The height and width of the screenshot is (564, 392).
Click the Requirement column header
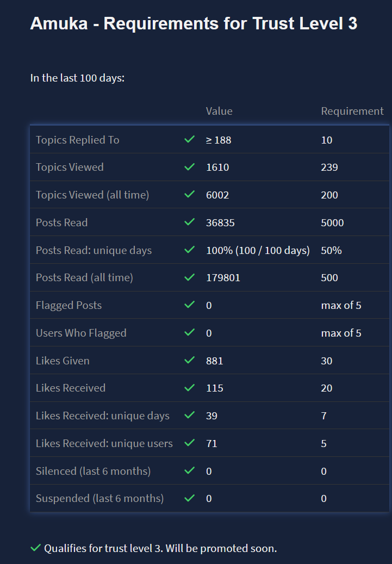click(x=352, y=111)
